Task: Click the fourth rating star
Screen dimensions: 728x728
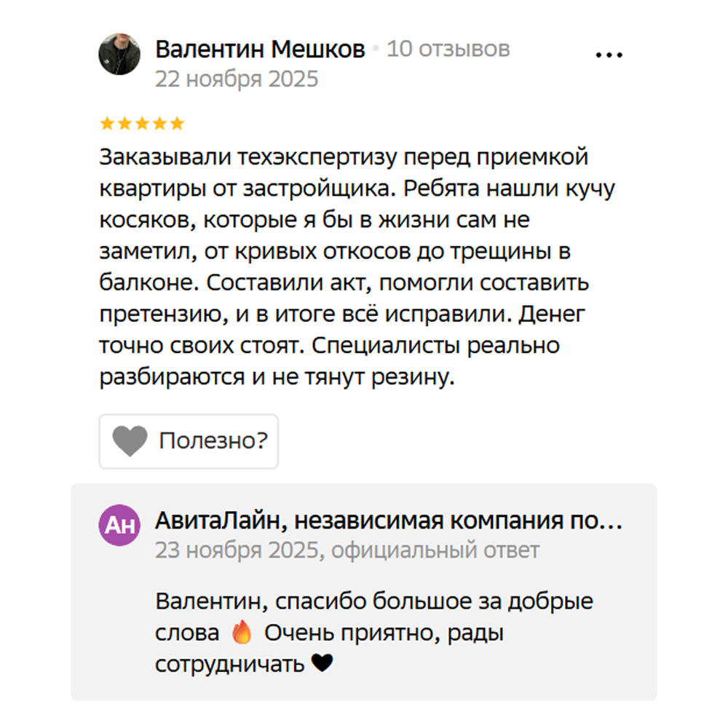Action: point(159,123)
